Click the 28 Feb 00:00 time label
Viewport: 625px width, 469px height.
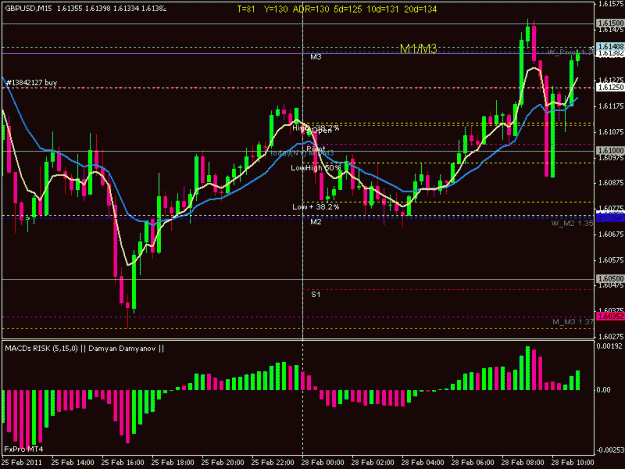point(323,462)
